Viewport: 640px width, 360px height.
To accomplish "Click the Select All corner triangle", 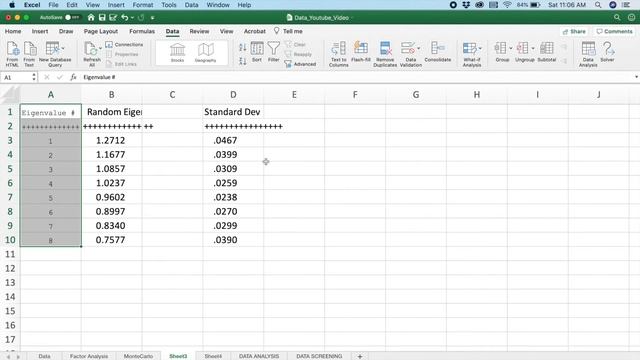I will (10, 95).
